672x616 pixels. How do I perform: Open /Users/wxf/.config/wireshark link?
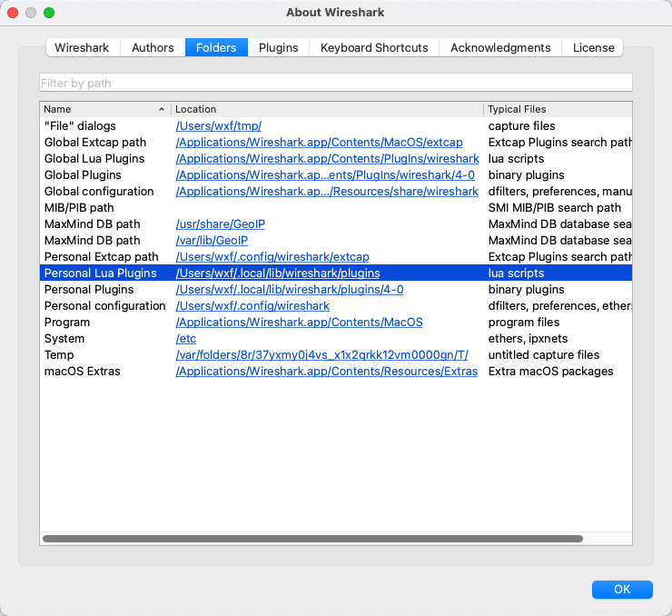(252, 305)
